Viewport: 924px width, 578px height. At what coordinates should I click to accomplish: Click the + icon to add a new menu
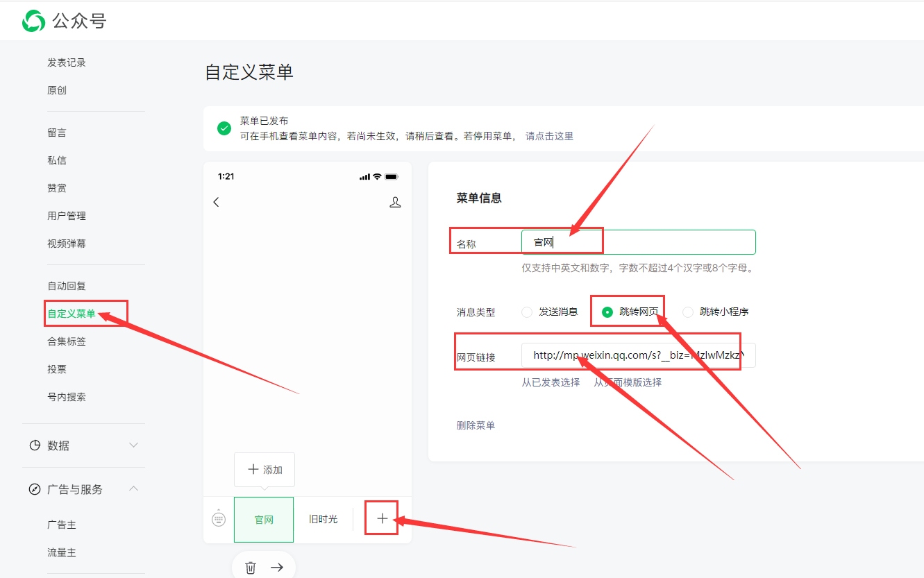[381, 518]
